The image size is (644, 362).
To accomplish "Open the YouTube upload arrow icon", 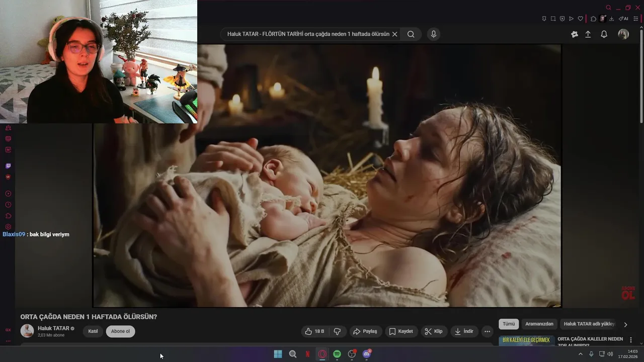I will (588, 34).
